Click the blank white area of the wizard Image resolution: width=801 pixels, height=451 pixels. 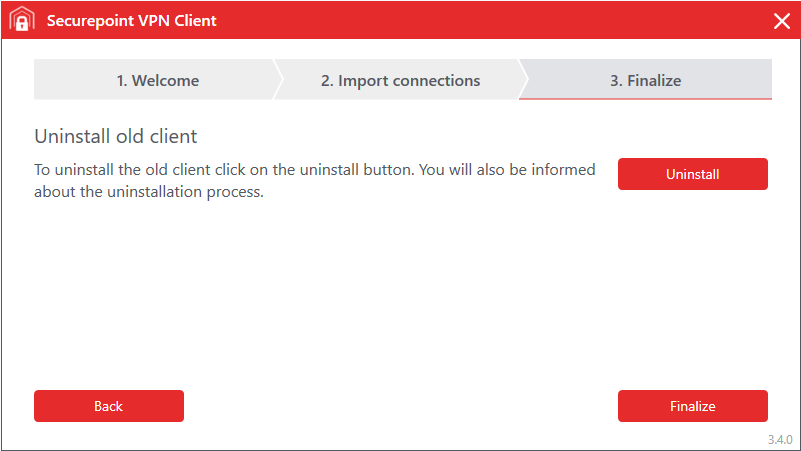coord(400,300)
